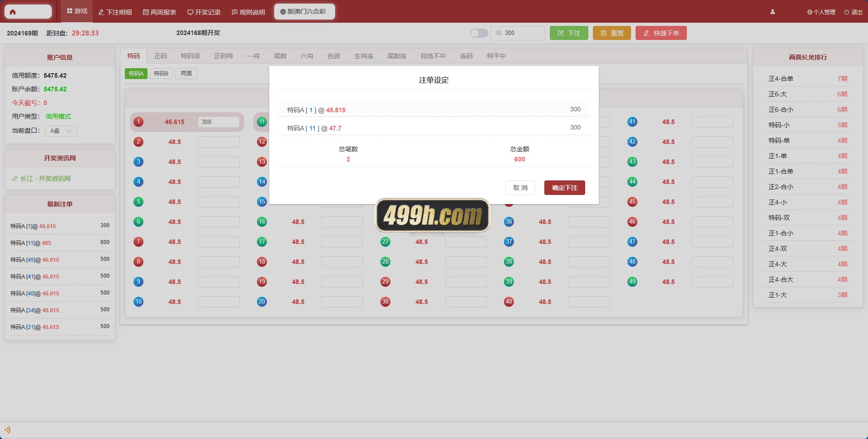
Task: Click number ball 41
Action: tap(632, 122)
